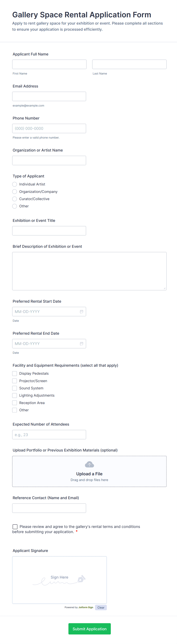The height and width of the screenshot is (644, 177).
Task: Tick the Sound System checkbox
Action: (x=15, y=388)
